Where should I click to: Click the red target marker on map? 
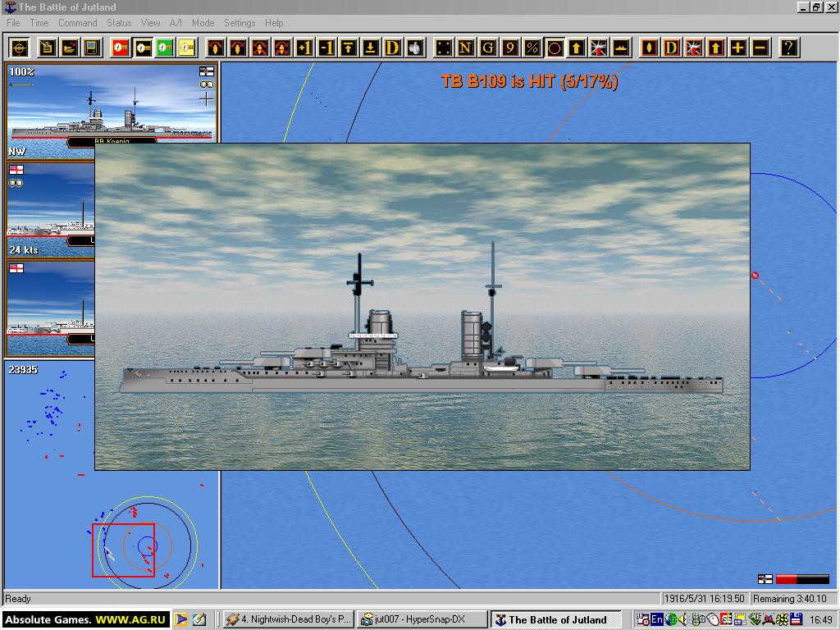point(755,276)
